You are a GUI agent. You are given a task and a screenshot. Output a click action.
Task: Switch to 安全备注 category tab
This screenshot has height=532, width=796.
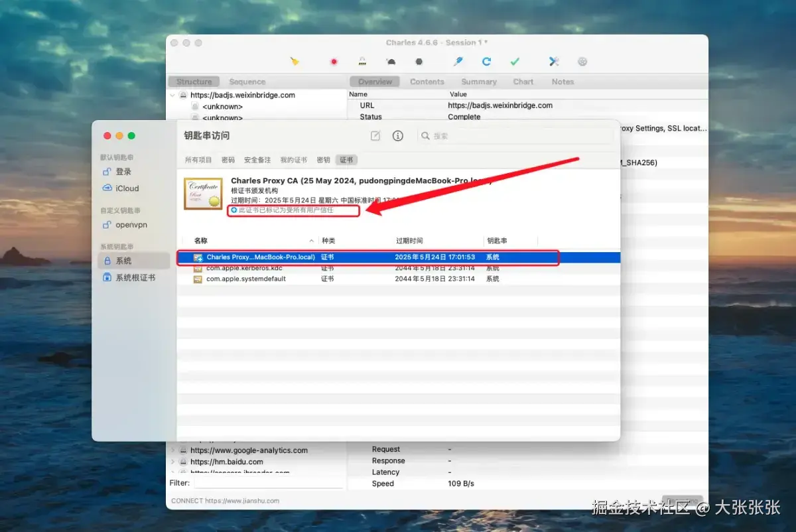(x=257, y=160)
